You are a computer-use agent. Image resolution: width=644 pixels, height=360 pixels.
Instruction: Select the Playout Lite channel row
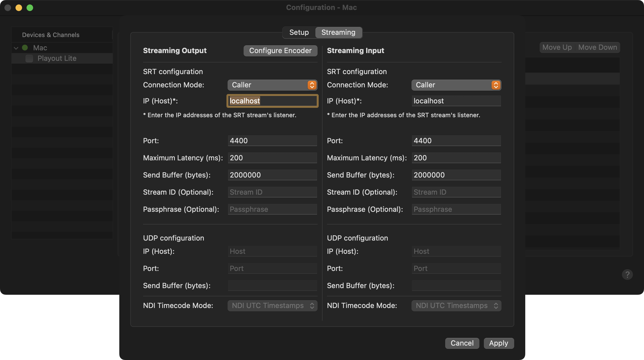click(62, 58)
